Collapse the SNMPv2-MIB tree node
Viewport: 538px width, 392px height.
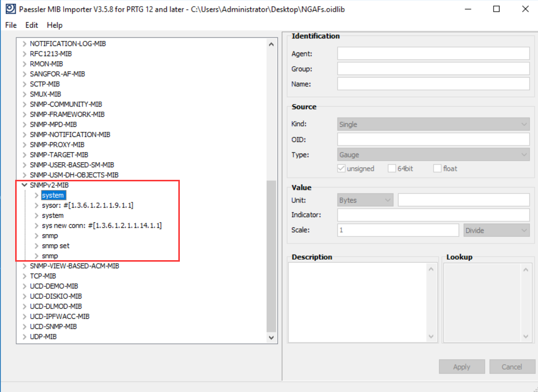click(24, 185)
